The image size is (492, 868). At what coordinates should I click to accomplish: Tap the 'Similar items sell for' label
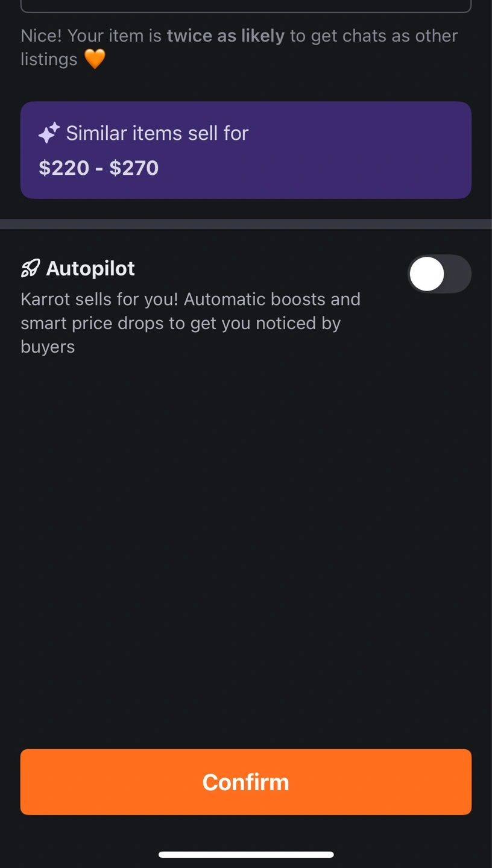[157, 133]
